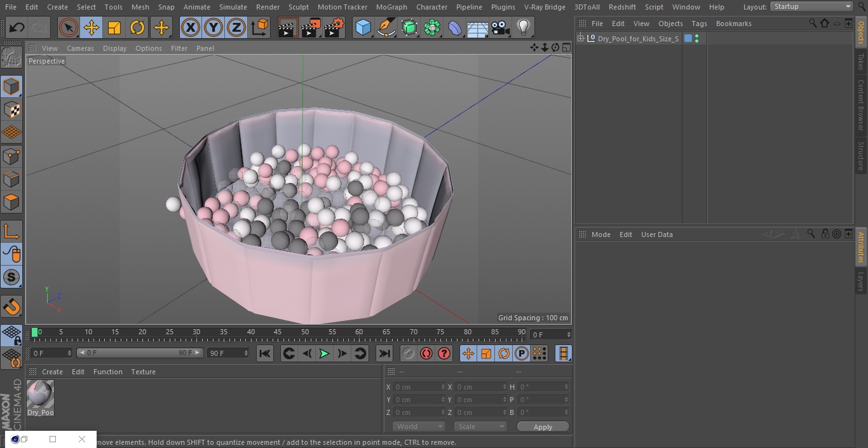The image size is (868, 448).
Task: Open the viewport Display menu
Action: click(114, 48)
